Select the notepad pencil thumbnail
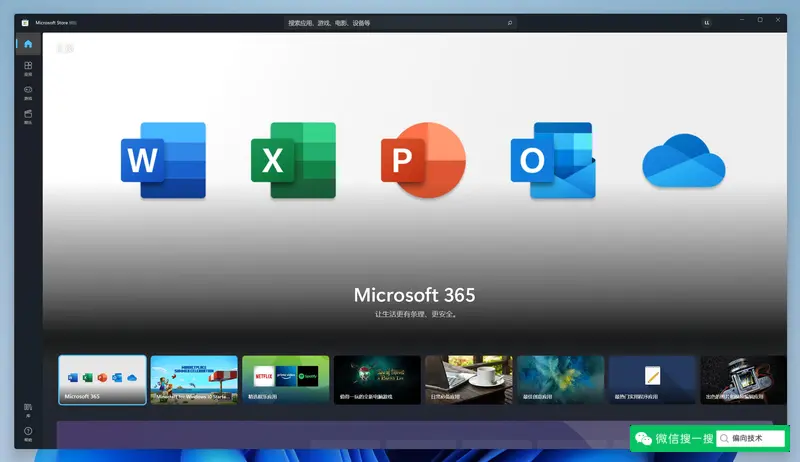This screenshot has height=462, width=800. (653, 380)
